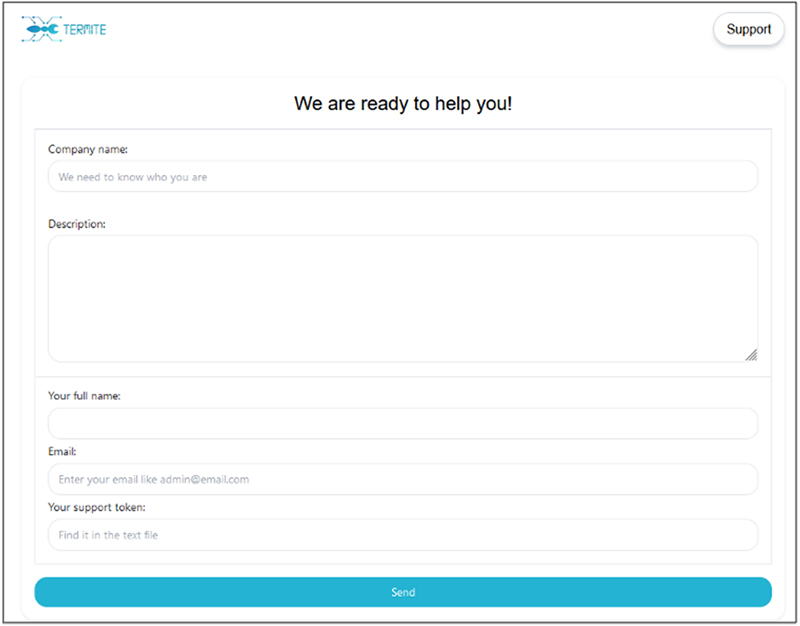Focus the Your support token field
This screenshot has height=626, width=800.
coord(402,535)
